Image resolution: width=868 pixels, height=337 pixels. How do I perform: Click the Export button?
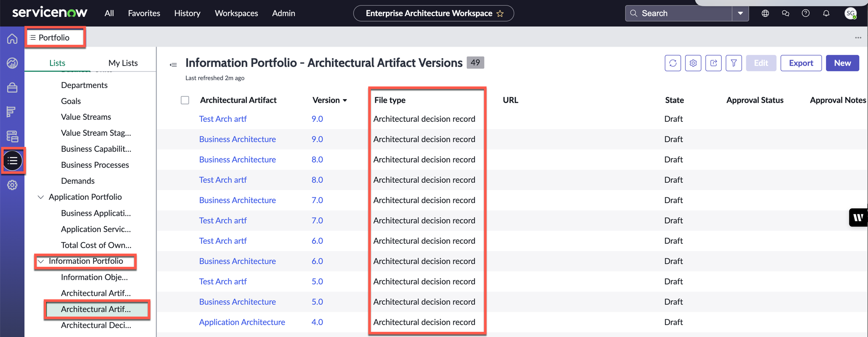[801, 63]
